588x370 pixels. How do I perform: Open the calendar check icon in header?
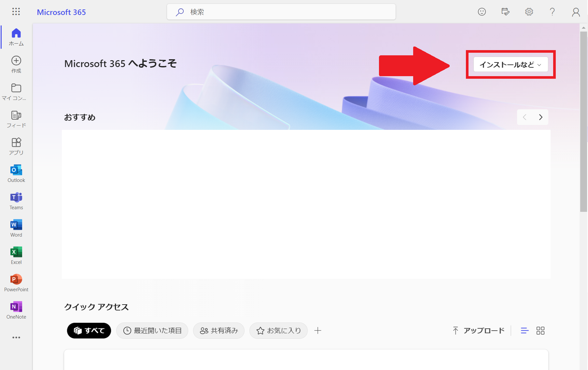click(505, 12)
